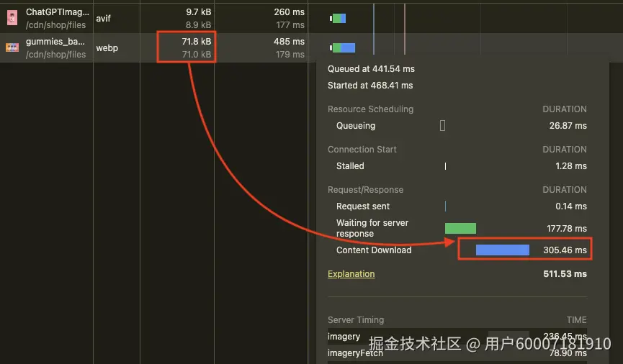The height and width of the screenshot is (364, 623).
Task: Click the green waiting-for-server timing bar
Action: pyautogui.click(x=460, y=228)
